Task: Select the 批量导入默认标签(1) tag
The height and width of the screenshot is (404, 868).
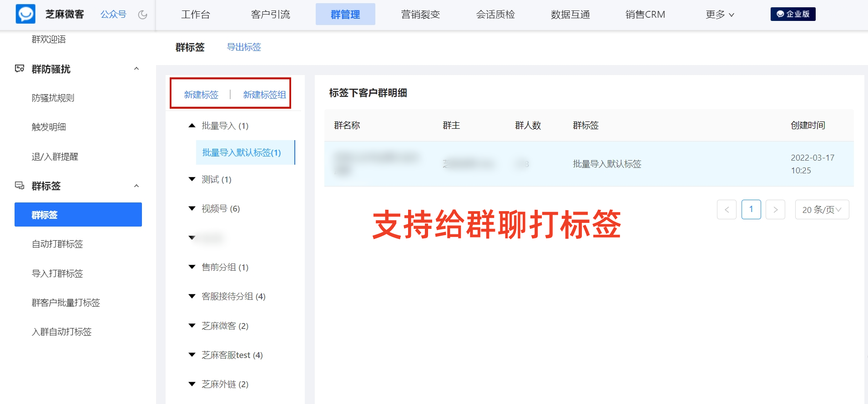Action: pos(246,152)
